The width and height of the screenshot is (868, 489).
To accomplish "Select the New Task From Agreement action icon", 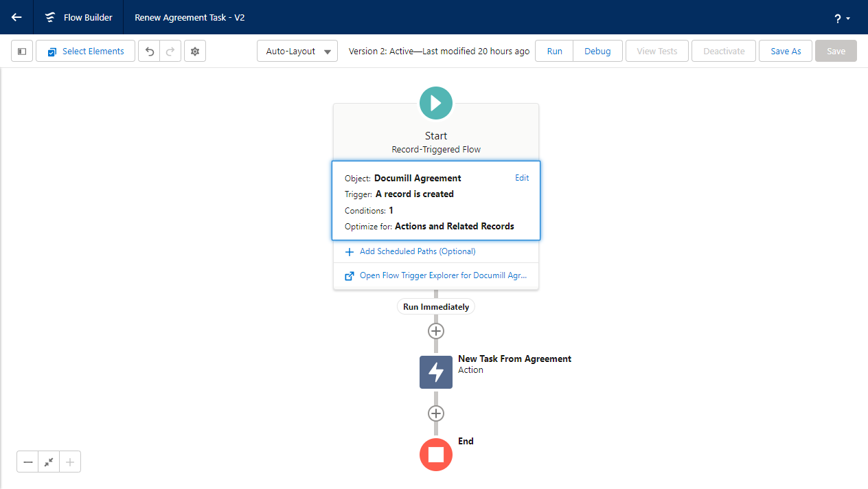I will point(435,372).
